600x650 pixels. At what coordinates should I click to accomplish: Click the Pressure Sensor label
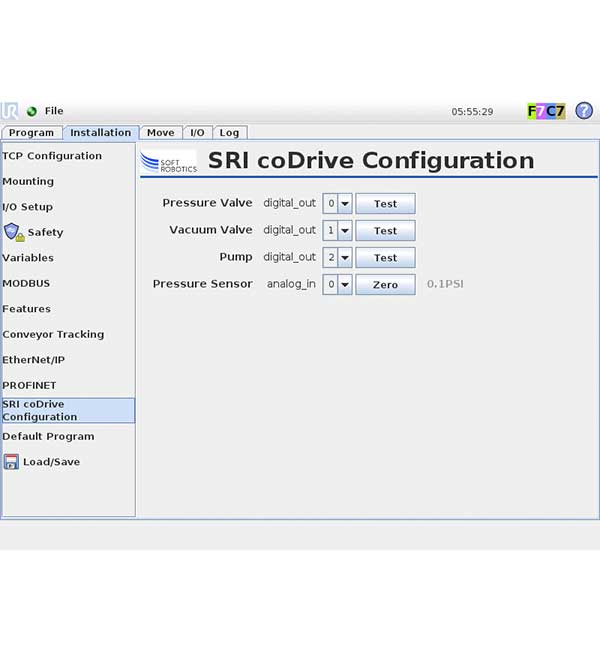tap(203, 284)
